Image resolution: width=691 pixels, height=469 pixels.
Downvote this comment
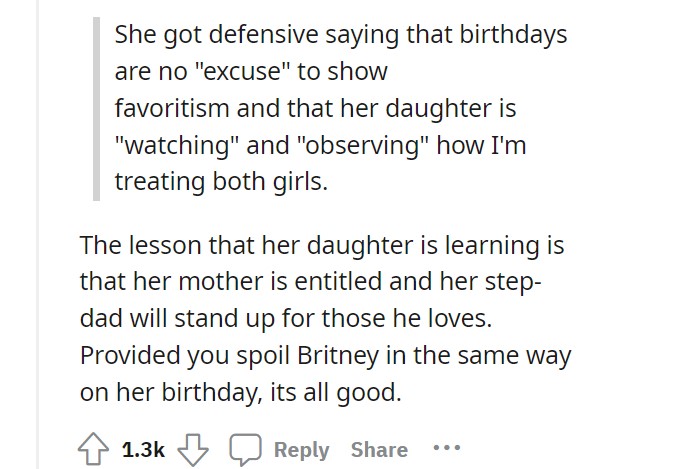pyautogui.click(x=193, y=450)
